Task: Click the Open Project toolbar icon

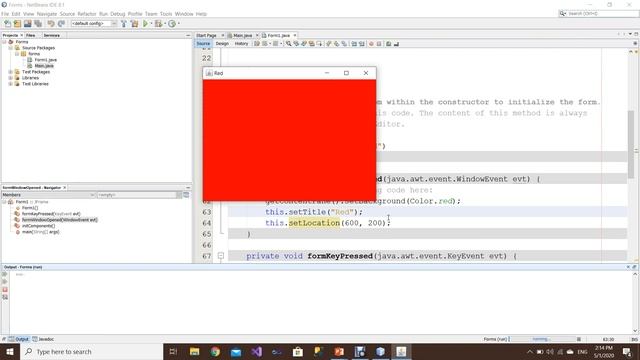Action: [x=28, y=24]
